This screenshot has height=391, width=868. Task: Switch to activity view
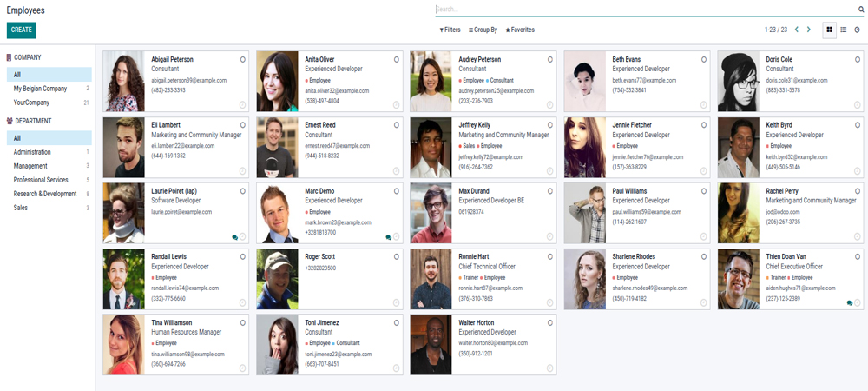(858, 30)
